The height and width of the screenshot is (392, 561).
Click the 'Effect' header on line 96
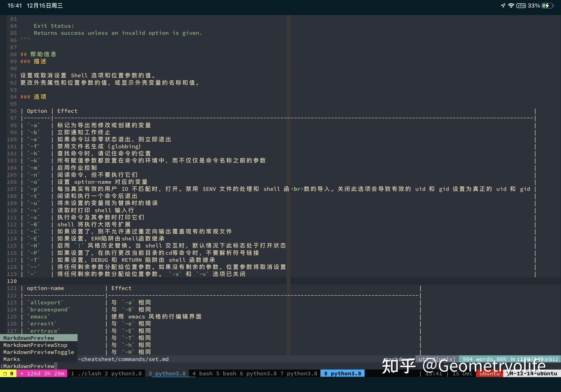(67, 111)
